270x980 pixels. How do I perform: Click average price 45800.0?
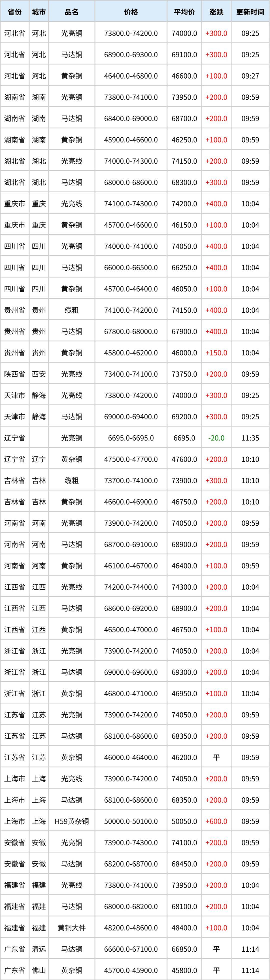click(184, 970)
